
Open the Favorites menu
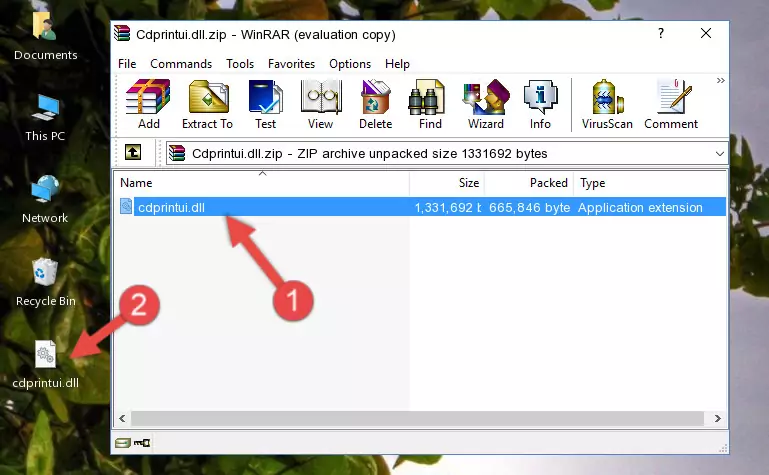291,64
